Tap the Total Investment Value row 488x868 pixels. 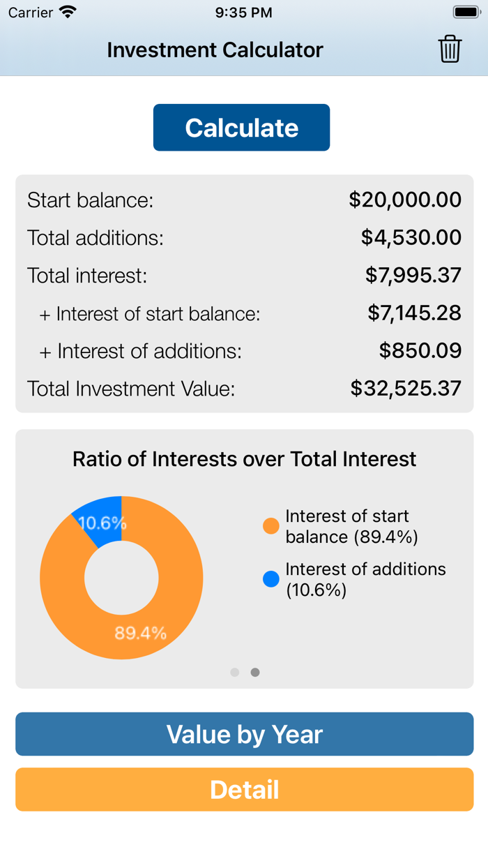click(244, 389)
